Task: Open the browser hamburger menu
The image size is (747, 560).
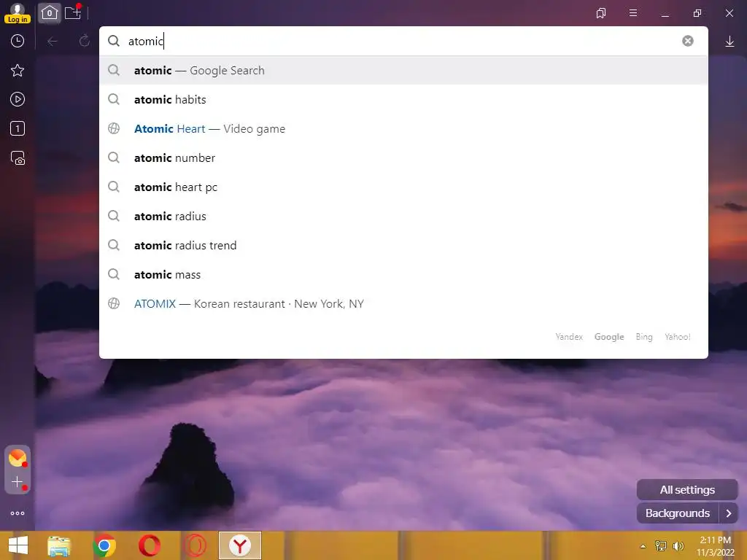Action: [633, 13]
